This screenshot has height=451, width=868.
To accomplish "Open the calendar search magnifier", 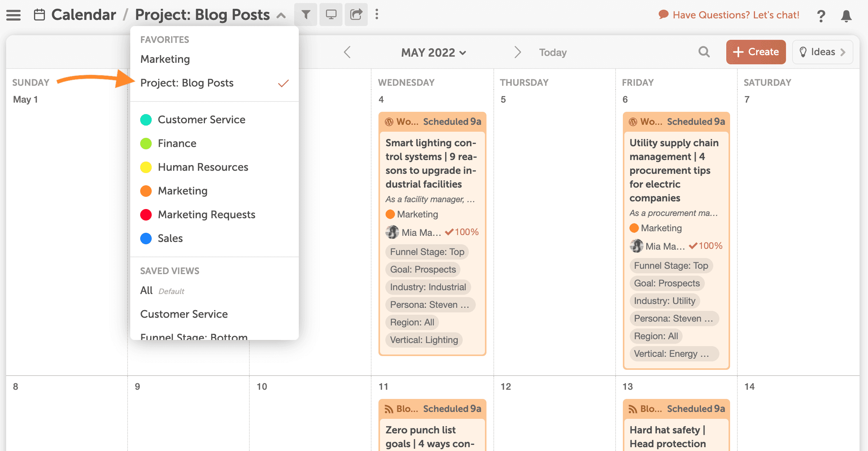I will pos(704,52).
